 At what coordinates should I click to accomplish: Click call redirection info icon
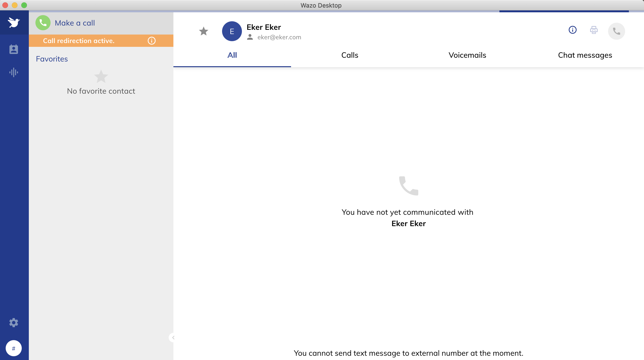[151, 41]
